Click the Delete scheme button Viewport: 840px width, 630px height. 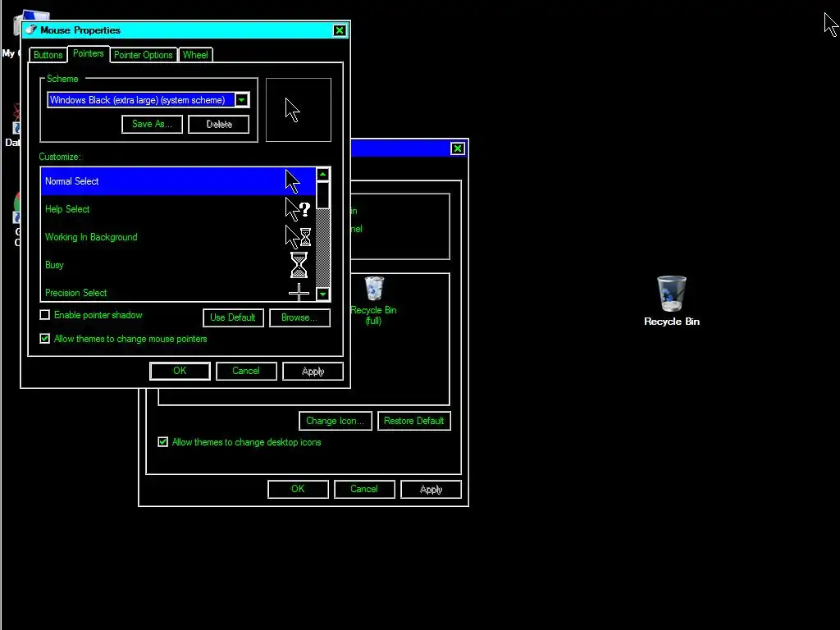(218, 124)
